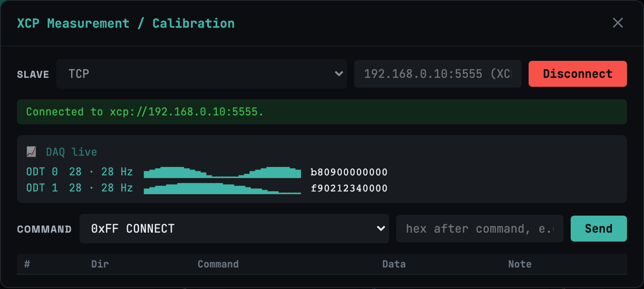The width and height of the screenshot is (644, 289).
Task: Open the 0xFF CONNECT command dropdown
Action: pos(234,229)
